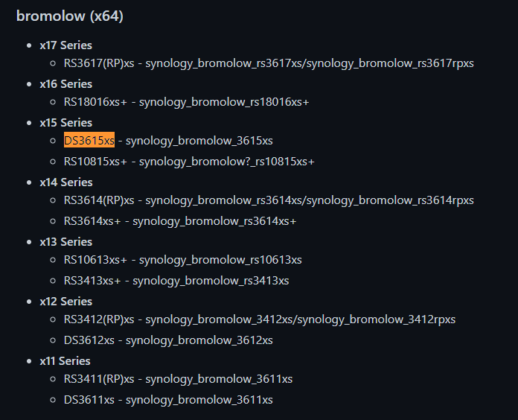The image size is (518, 420).
Task: Click the x17 Series list heading
Action: [x=65, y=45]
